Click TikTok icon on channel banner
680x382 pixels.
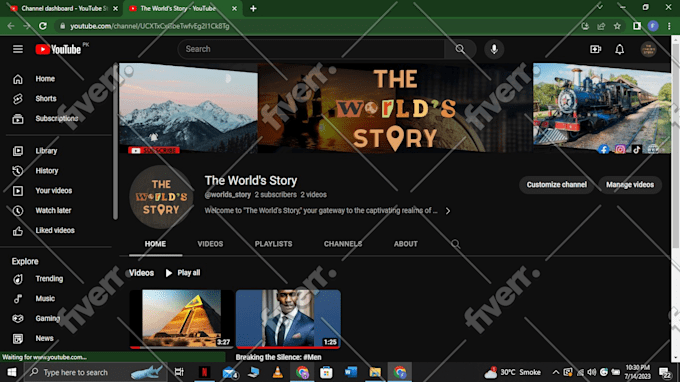coord(636,150)
